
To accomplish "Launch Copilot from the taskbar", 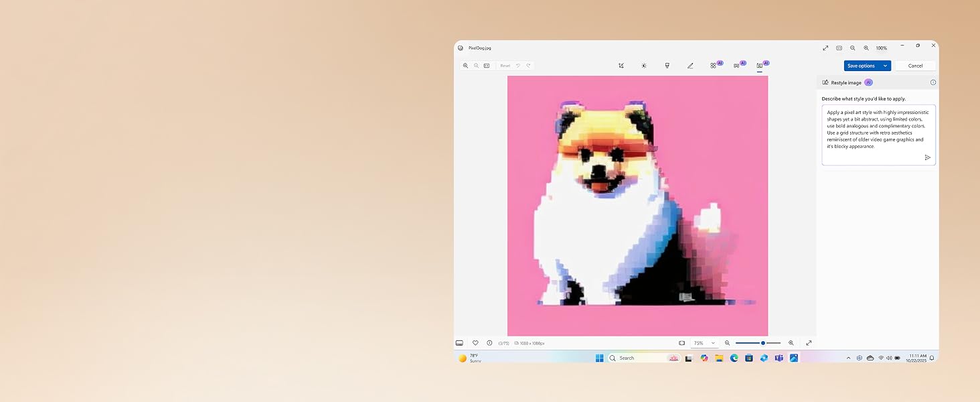I will tap(704, 358).
